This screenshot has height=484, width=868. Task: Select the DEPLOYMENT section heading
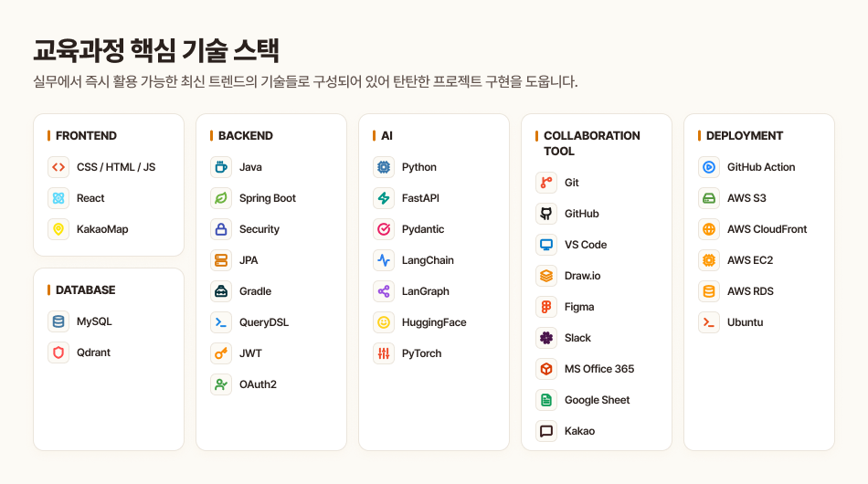tap(745, 135)
